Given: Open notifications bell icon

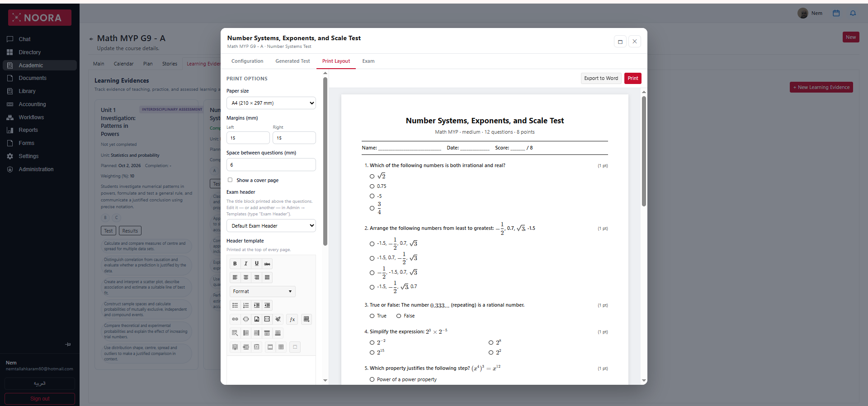Looking at the screenshot, I should 853,13.
